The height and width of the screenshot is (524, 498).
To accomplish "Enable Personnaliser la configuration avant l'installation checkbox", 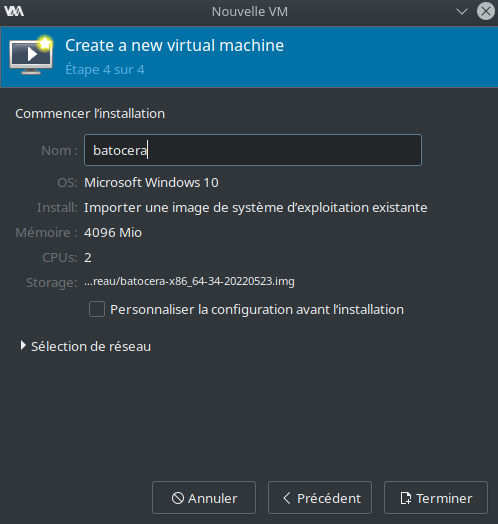I will (97, 309).
